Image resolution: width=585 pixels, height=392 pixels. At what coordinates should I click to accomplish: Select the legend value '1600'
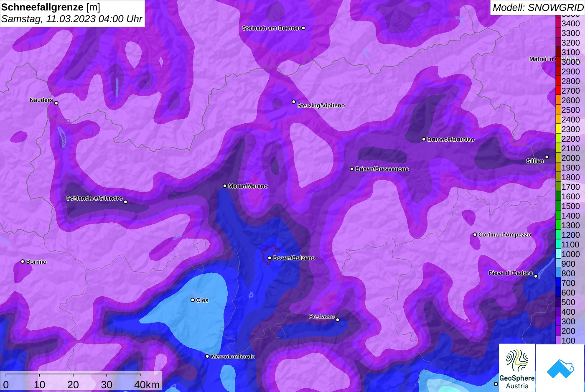(570, 196)
